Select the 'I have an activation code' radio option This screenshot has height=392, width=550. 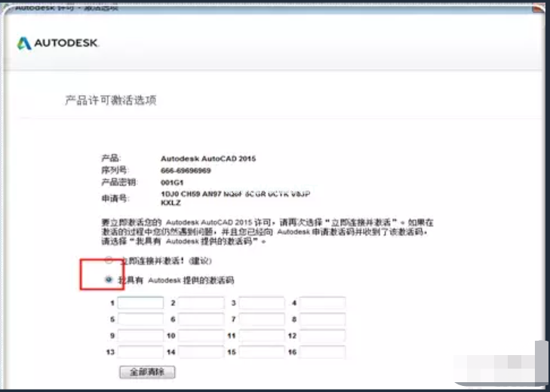click(x=109, y=279)
